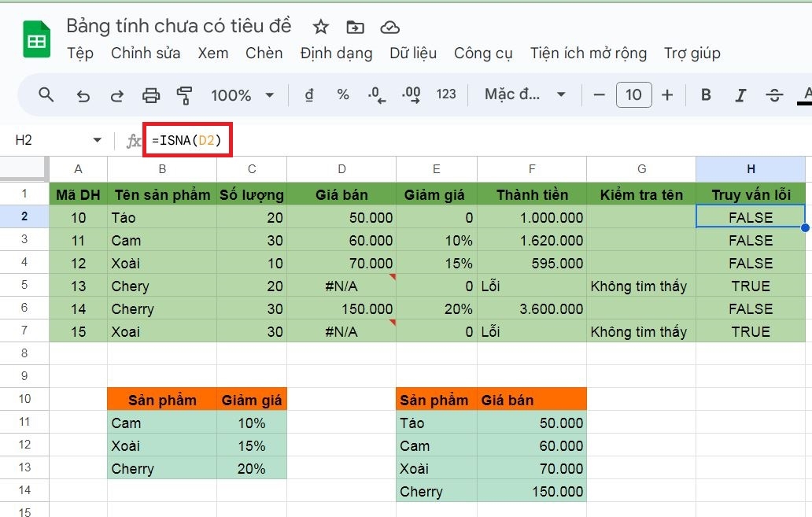812x517 pixels.
Task: Select FALSE cell in row 6
Action: click(x=751, y=308)
